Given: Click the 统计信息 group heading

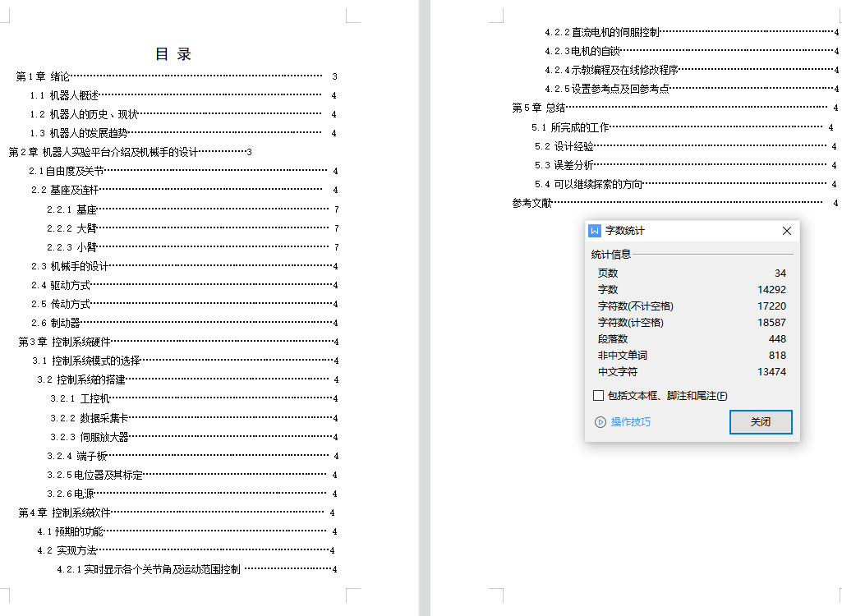Looking at the screenshot, I should [610, 254].
